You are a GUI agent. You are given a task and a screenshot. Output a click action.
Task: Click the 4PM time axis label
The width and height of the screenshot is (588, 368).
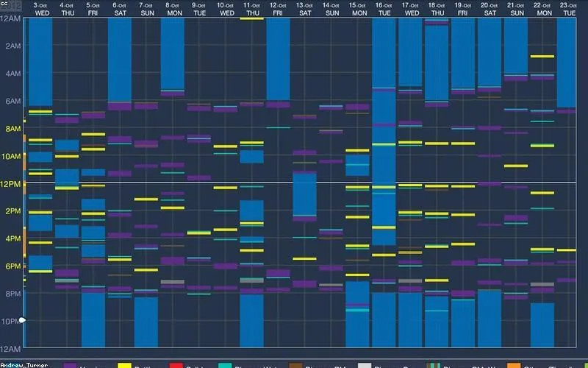click(13, 238)
